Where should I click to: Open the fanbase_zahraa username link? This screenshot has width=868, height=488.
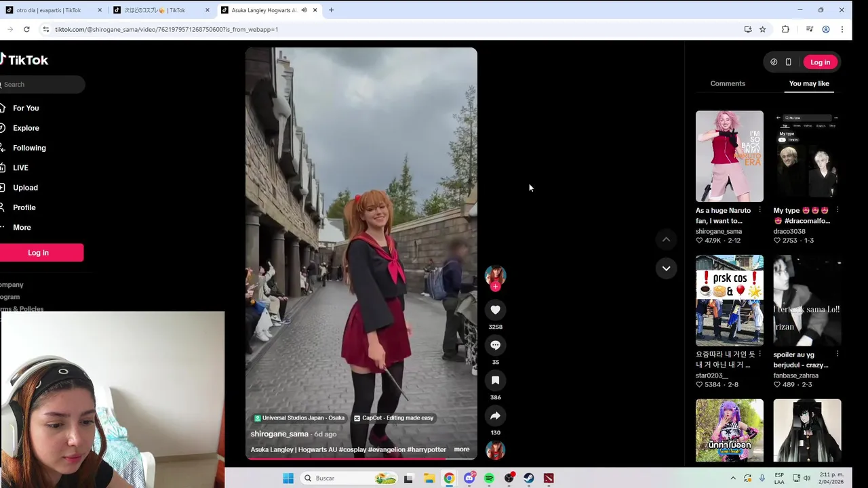(x=796, y=375)
